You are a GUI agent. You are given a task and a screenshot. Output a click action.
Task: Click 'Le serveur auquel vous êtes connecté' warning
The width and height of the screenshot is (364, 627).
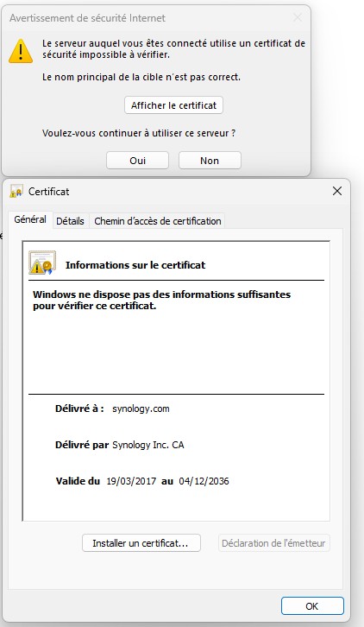click(x=174, y=48)
